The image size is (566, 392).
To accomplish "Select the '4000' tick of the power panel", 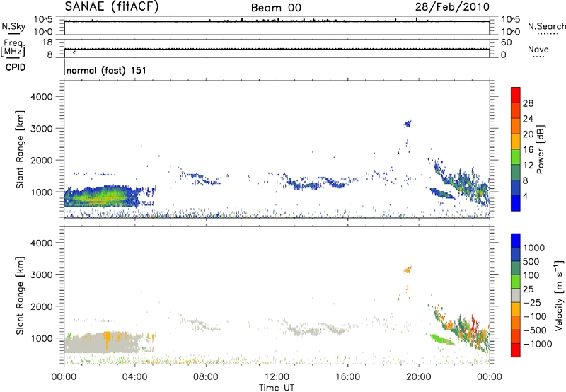I will click(x=41, y=97).
